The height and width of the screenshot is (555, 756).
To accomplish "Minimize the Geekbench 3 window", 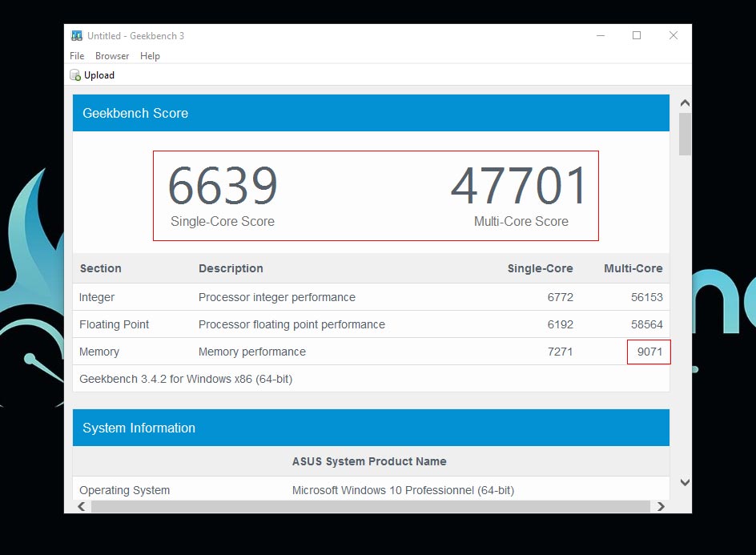I will click(x=601, y=36).
